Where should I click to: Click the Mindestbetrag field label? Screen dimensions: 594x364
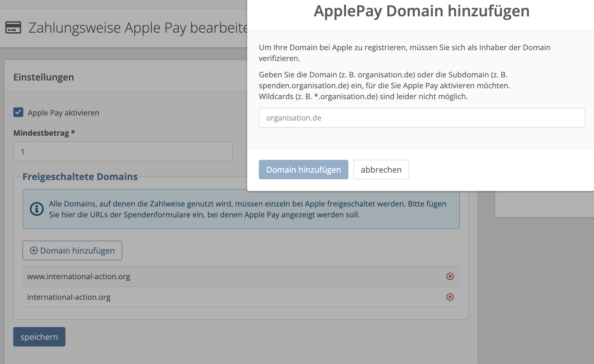click(x=44, y=133)
